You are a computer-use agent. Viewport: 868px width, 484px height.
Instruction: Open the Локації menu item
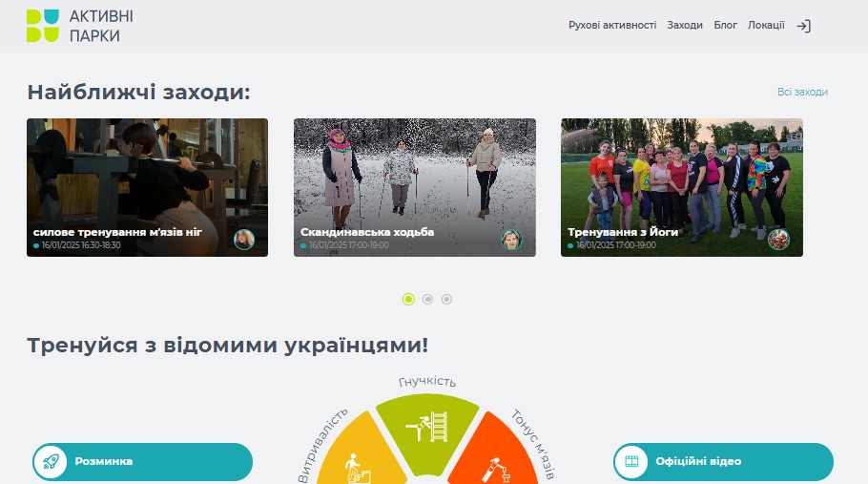[x=766, y=26]
